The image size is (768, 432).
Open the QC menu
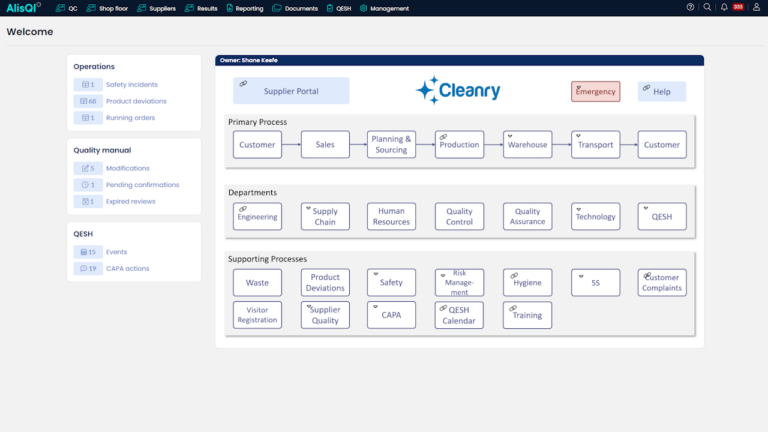click(66, 8)
